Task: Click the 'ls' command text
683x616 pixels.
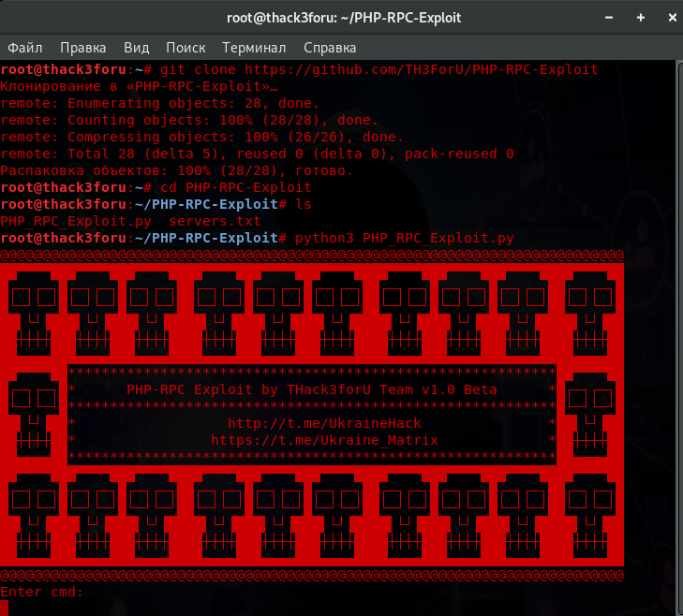Action: coord(304,205)
